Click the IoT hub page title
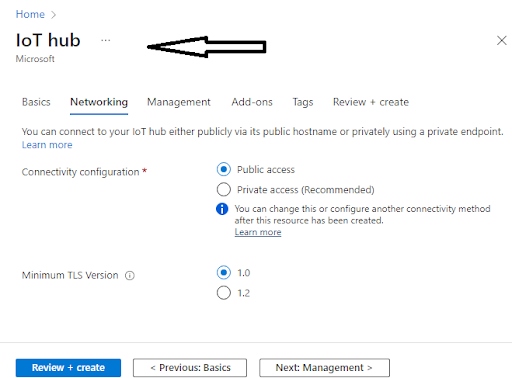This screenshot has height=378, width=512. (x=48, y=40)
